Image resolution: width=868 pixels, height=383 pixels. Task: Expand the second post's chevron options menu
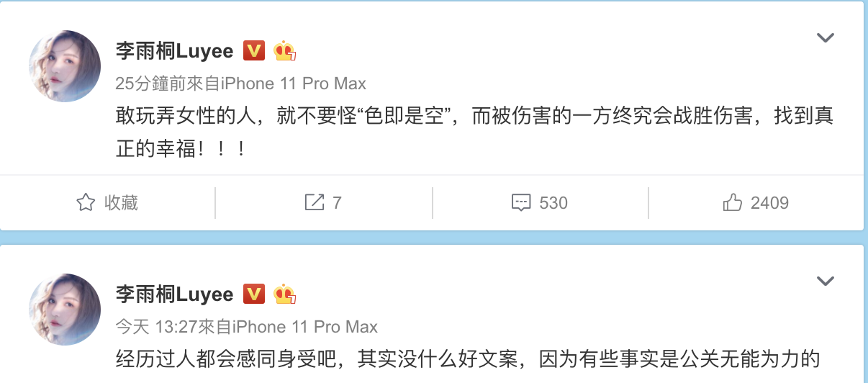[x=825, y=281]
